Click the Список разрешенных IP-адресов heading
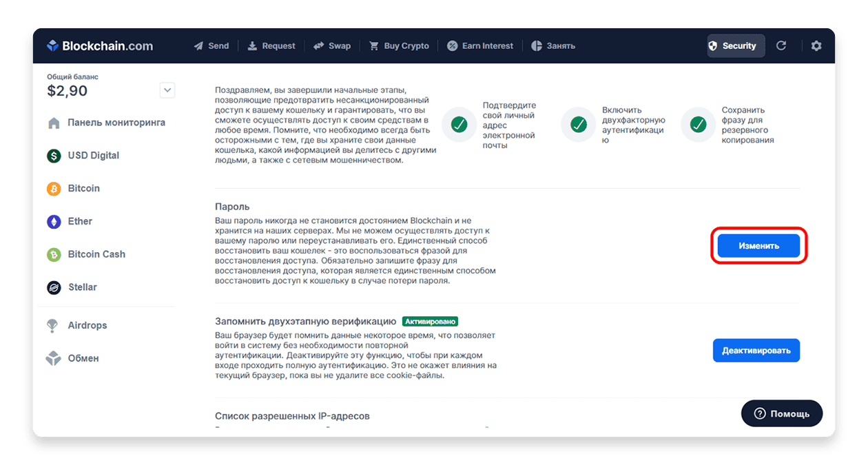 (x=292, y=416)
